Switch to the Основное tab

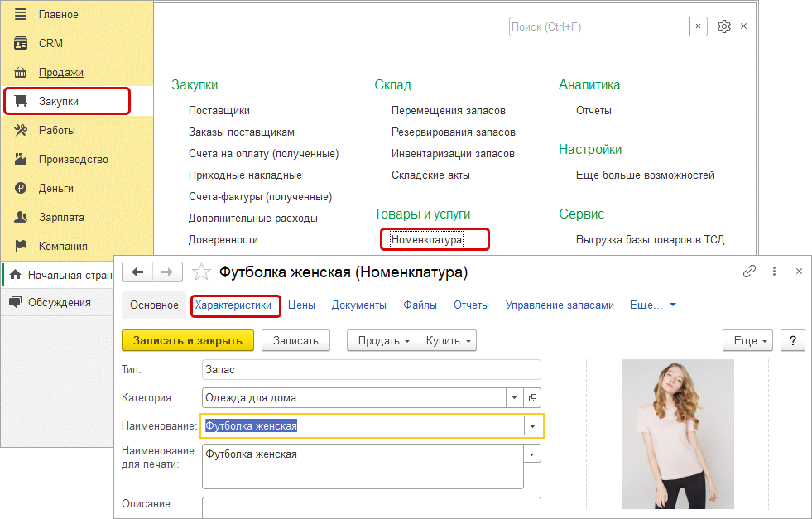(x=154, y=305)
